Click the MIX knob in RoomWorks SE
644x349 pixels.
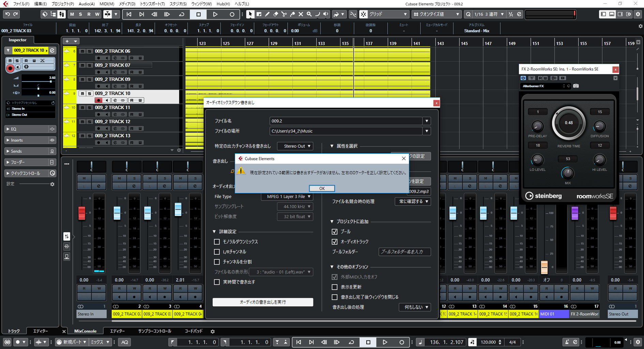tap(567, 173)
